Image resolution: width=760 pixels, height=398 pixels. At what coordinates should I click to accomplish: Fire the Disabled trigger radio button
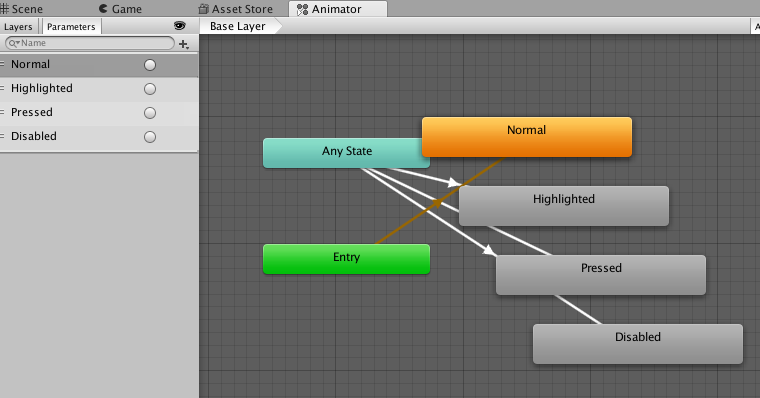click(150, 137)
